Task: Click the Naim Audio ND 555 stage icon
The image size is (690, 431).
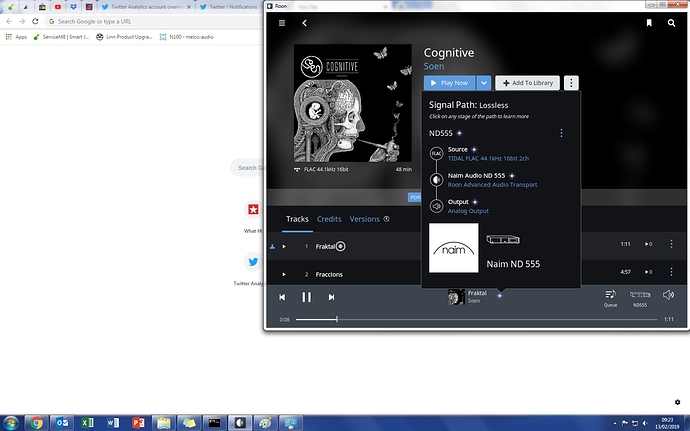Action: tap(436, 180)
